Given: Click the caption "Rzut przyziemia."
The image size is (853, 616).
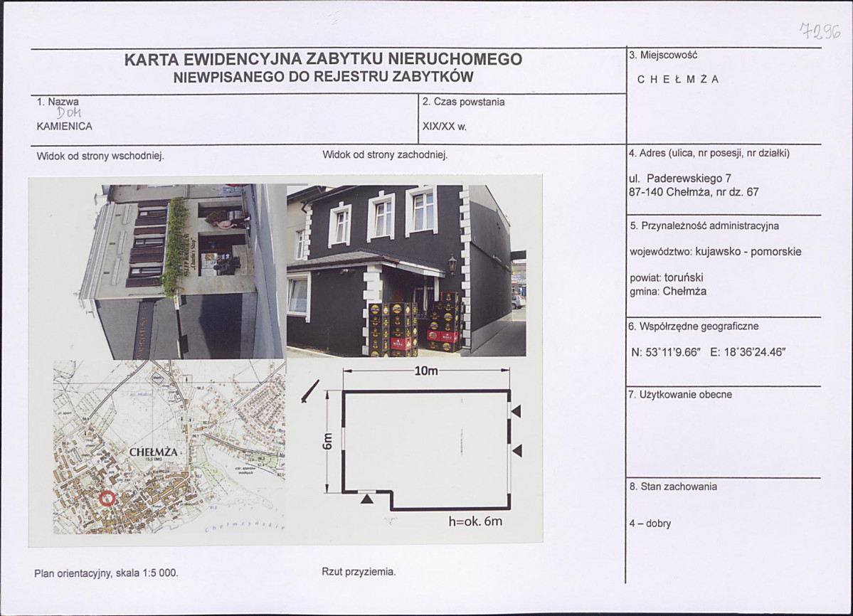Looking at the screenshot, I should (359, 572).
